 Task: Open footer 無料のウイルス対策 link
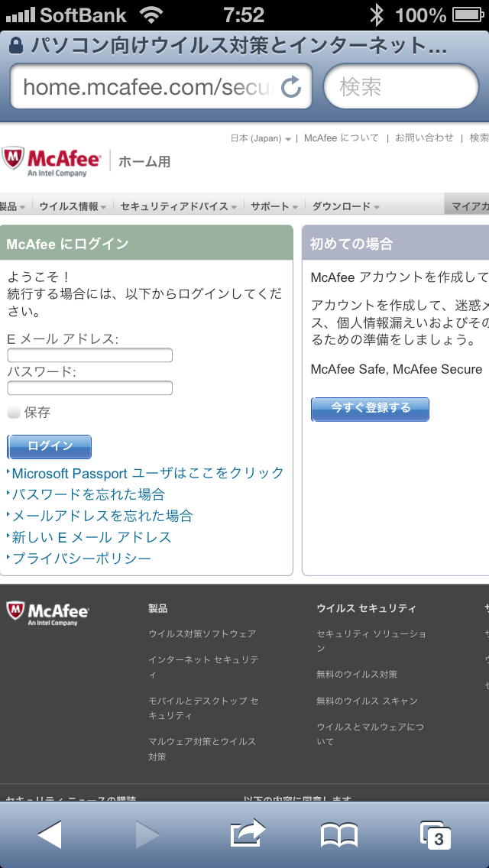357,674
